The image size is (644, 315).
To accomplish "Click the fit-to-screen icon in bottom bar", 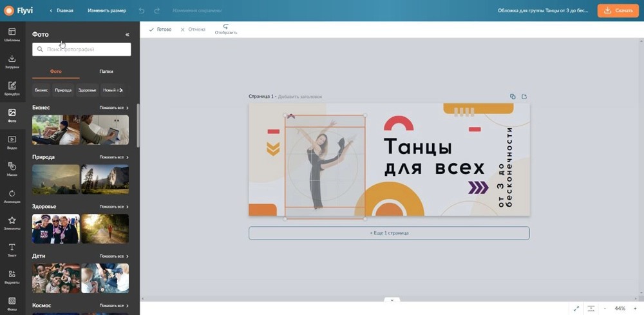I will point(591,309).
